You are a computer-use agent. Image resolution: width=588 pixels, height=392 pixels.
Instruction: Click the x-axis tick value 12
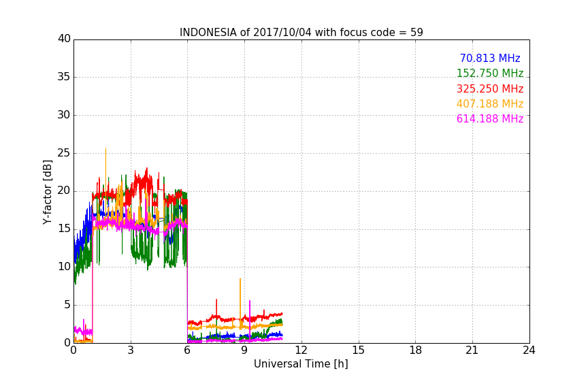coord(301,350)
